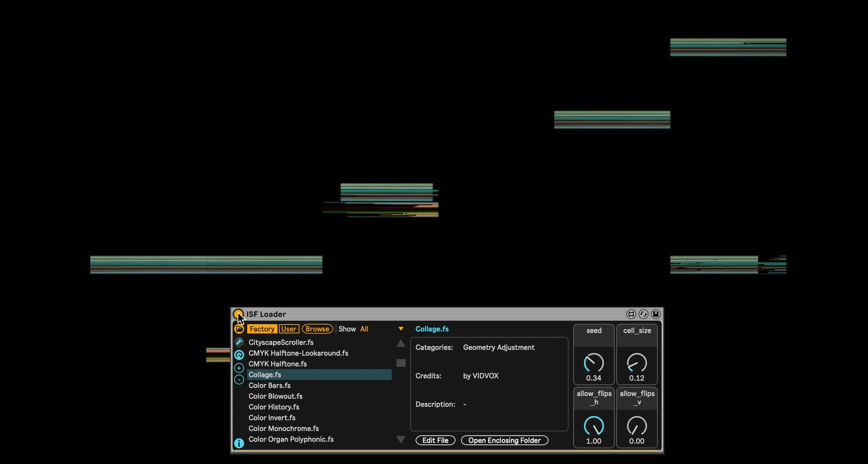
Task: Click the wrench settings icon
Action: [239, 342]
